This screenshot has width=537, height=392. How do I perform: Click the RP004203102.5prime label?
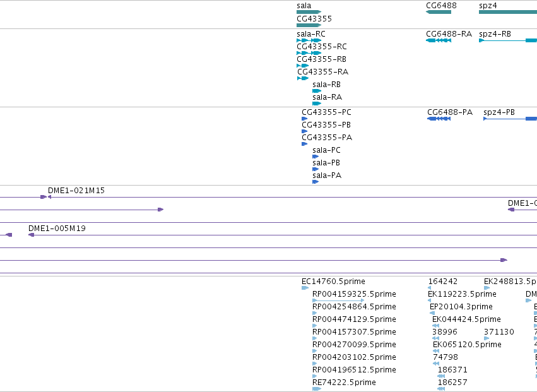[x=354, y=357]
